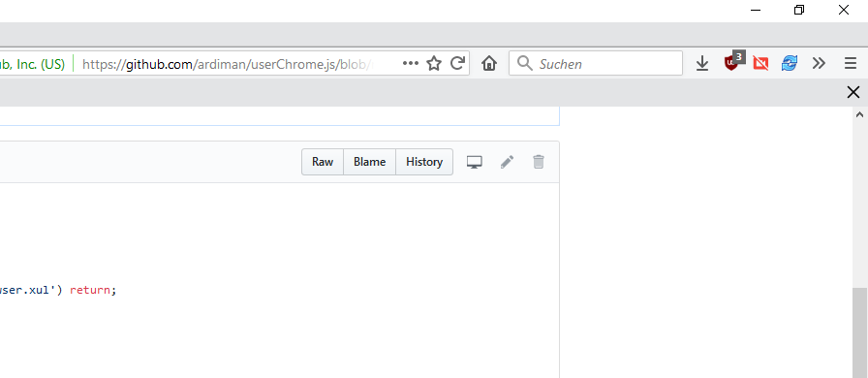
Task: Go to the browser home page
Action: 489,63
